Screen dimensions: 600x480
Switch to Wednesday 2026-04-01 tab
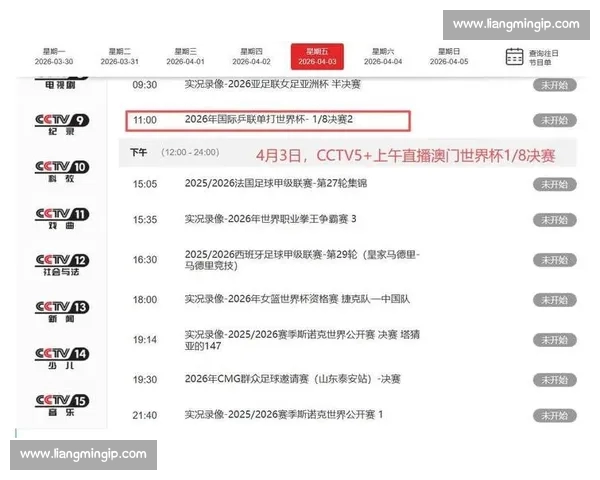[186, 56]
